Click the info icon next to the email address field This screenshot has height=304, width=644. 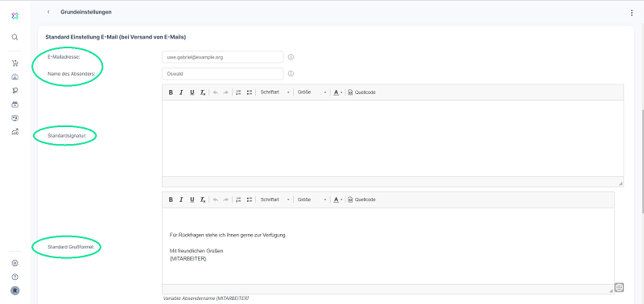pyautogui.click(x=291, y=57)
